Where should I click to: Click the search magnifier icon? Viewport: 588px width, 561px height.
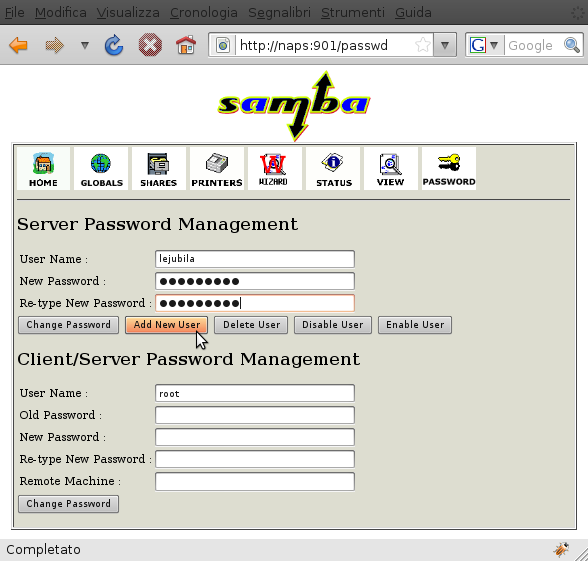(x=572, y=45)
